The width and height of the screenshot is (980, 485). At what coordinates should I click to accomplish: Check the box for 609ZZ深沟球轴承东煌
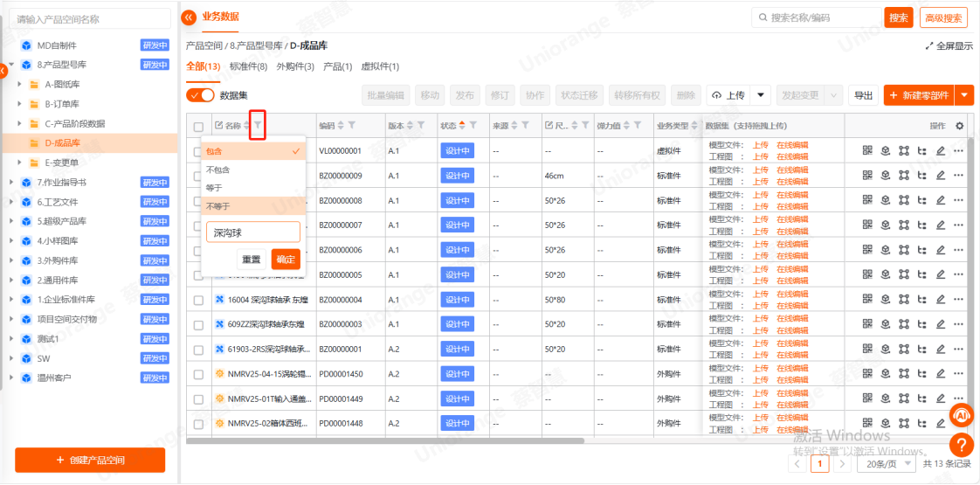(x=198, y=325)
